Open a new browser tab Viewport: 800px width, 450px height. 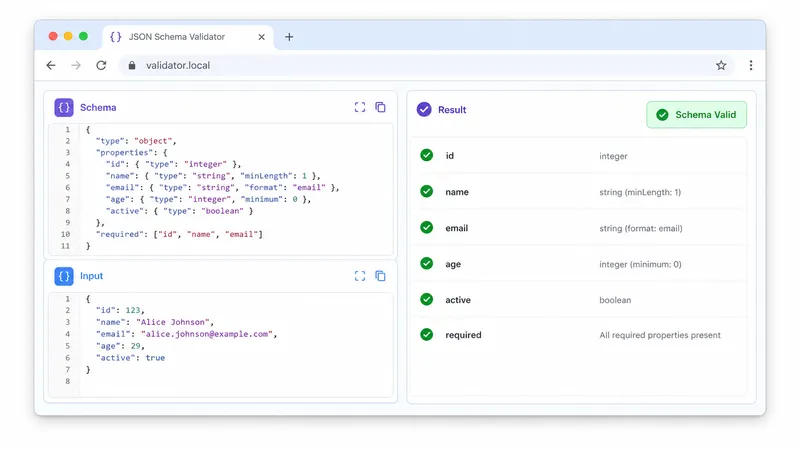pyautogui.click(x=289, y=37)
